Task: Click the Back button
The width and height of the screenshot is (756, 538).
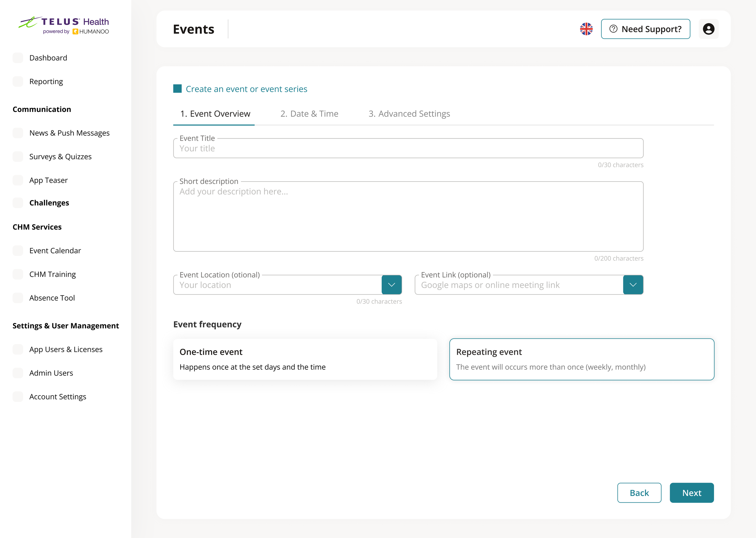Action: tap(639, 493)
